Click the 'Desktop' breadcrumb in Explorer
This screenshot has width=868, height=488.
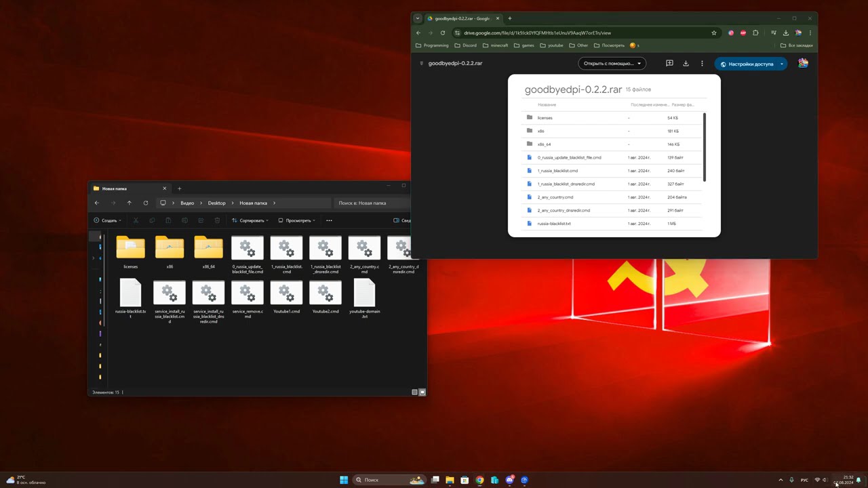pos(217,203)
